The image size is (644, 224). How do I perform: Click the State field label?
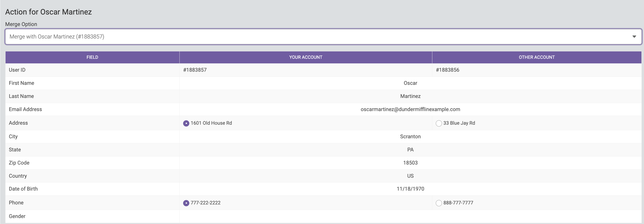(x=15, y=150)
